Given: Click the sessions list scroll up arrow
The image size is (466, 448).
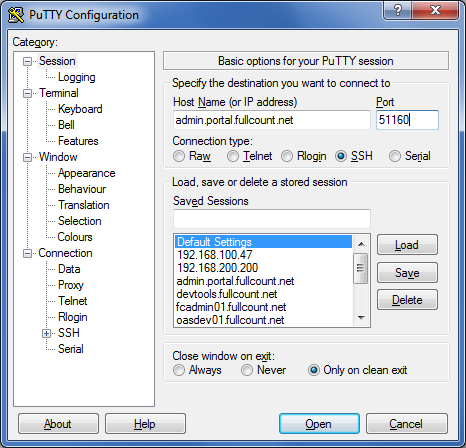Looking at the screenshot, I should point(361,244).
